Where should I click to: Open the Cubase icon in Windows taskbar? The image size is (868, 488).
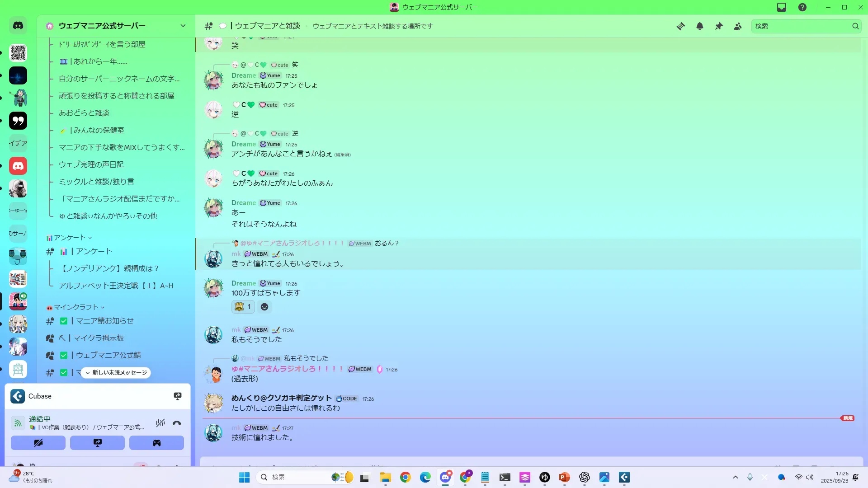pos(624,477)
